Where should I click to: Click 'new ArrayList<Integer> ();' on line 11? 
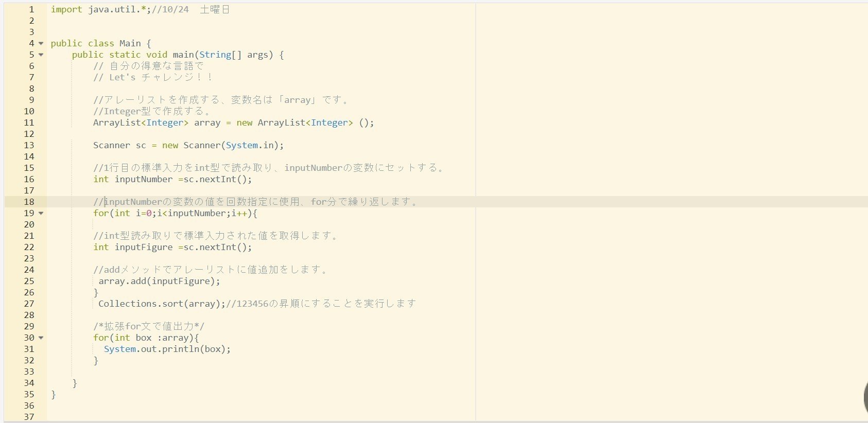(305, 123)
